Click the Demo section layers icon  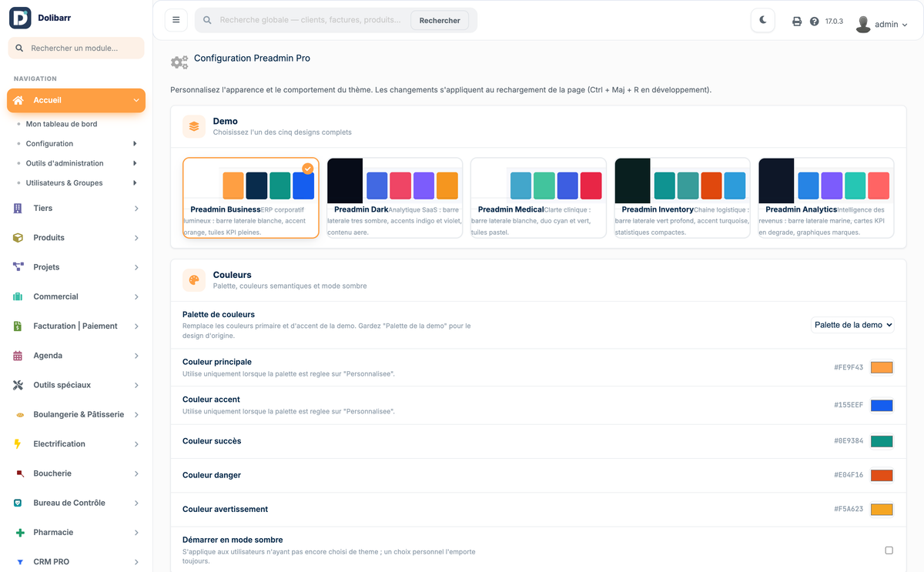click(x=194, y=126)
